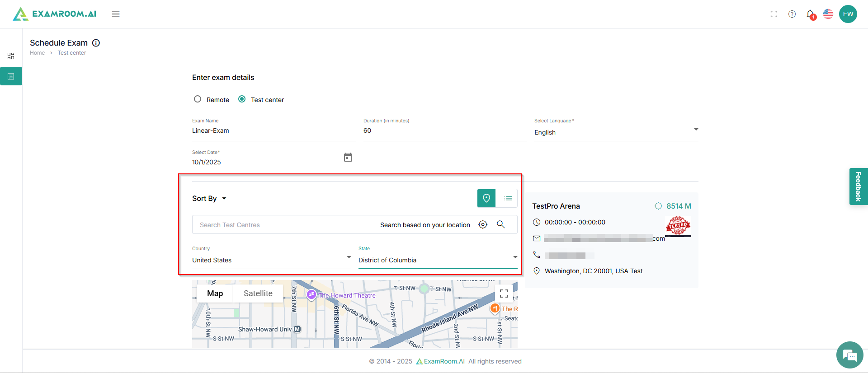Click the magnifier search icon

(501, 224)
